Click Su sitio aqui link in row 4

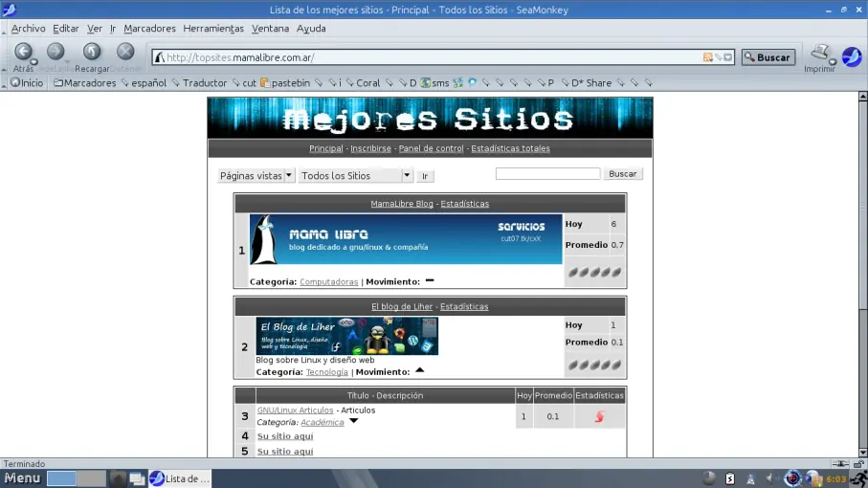tap(285, 436)
